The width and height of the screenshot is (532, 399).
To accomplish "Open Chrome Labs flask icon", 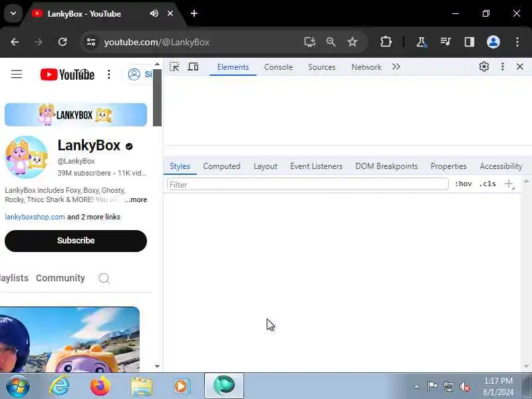I will 421,42.
